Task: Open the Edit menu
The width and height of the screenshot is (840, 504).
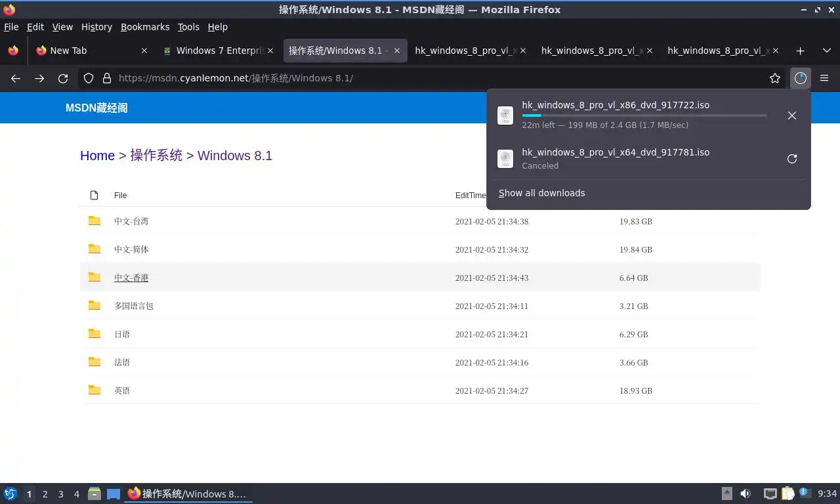Action: [x=35, y=27]
